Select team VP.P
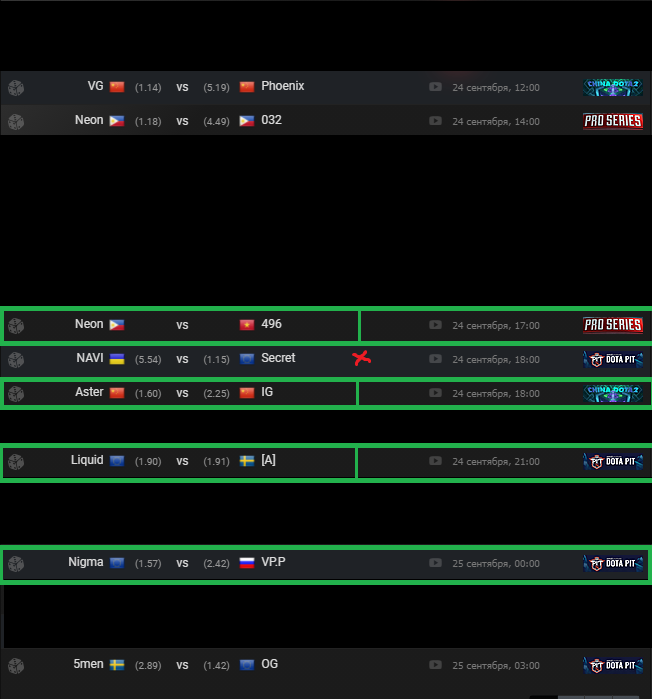The image size is (652, 699). click(273, 562)
